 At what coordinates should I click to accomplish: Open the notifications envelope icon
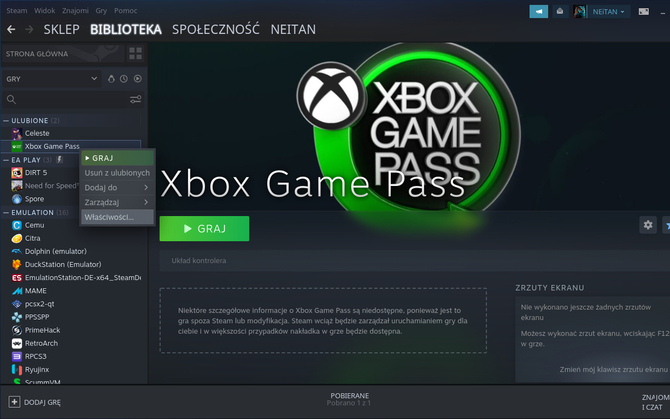(x=560, y=12)
